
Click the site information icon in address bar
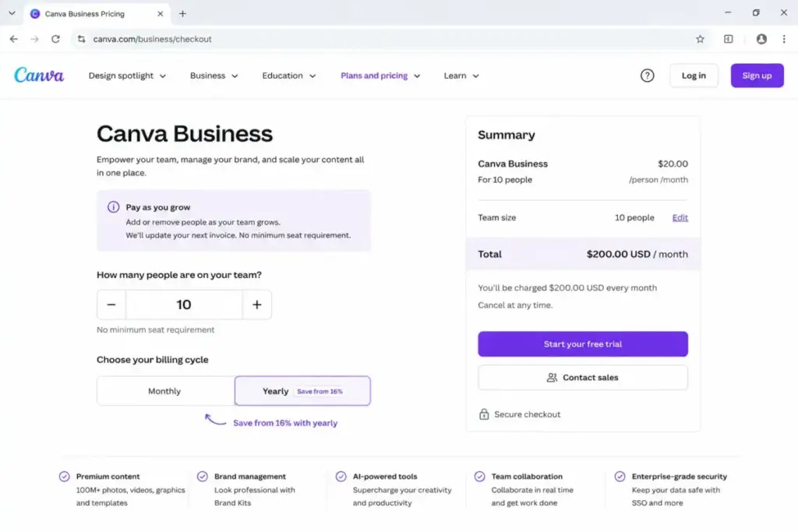pos(81,39)
